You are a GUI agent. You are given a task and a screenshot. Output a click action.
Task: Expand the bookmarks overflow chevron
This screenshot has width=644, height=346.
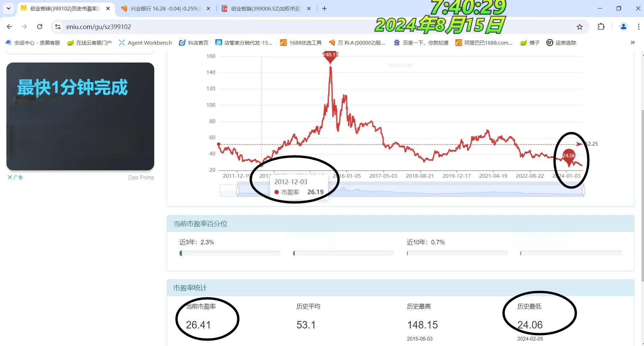point(633,43)
